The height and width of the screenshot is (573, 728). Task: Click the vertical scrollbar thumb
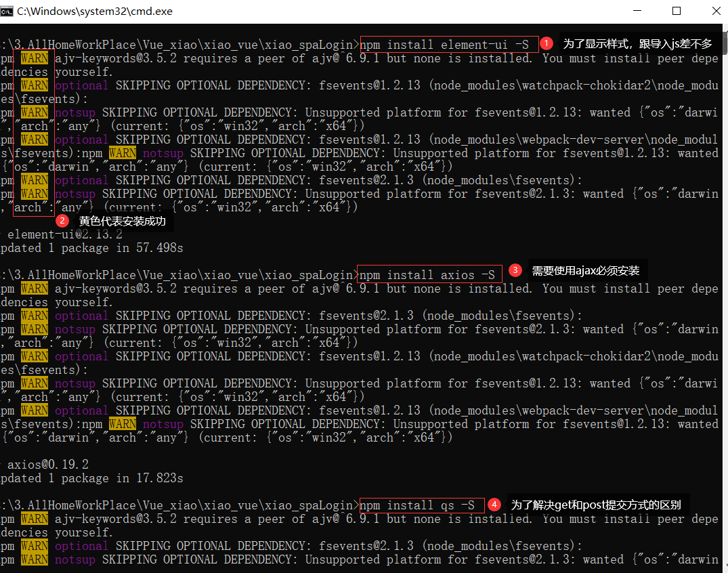point(725,43)
